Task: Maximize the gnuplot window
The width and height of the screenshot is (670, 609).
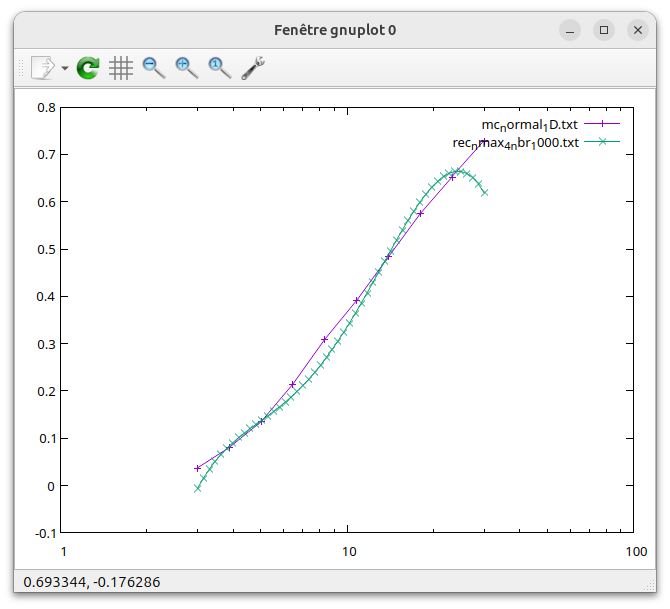Action: (x=604, y=30)
